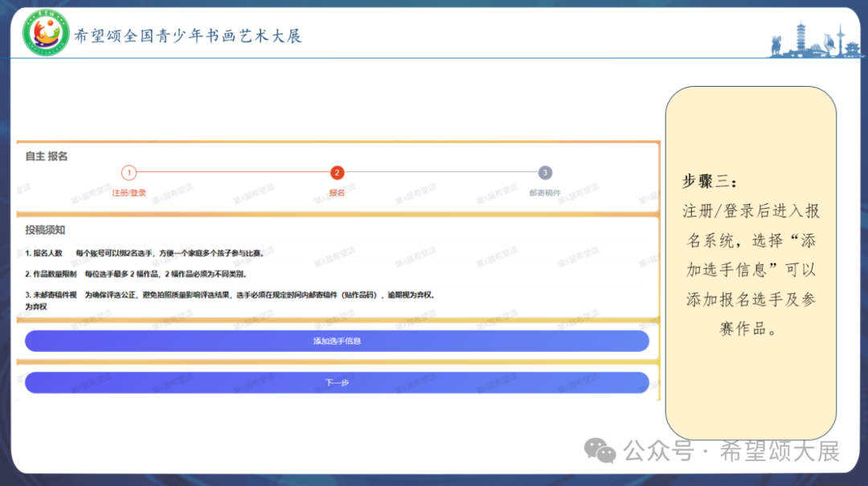Click the progress line between step 2 and 3
The height and width of the screenshot is (486, 868).
440,172
